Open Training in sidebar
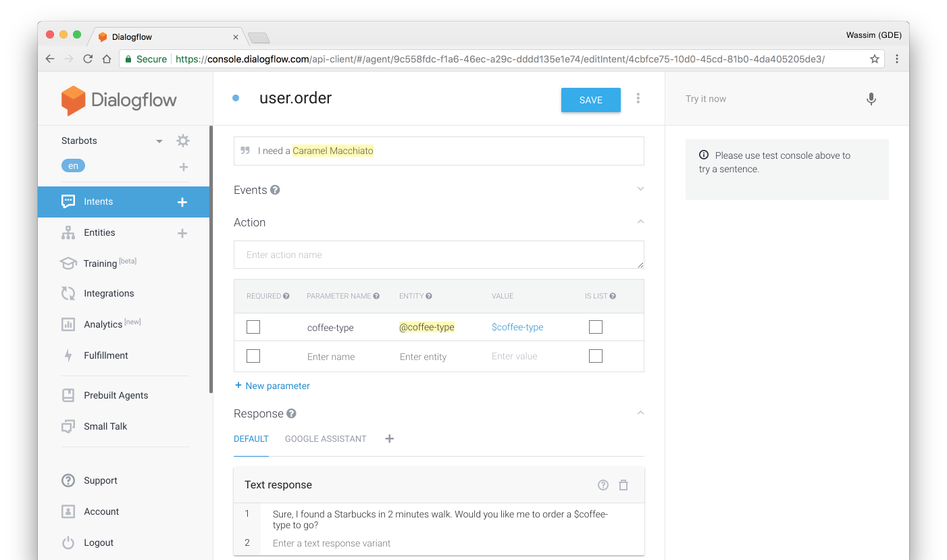The width and height of the screenshot is (947, 560). pyautogui.click(x=100, y=263)
